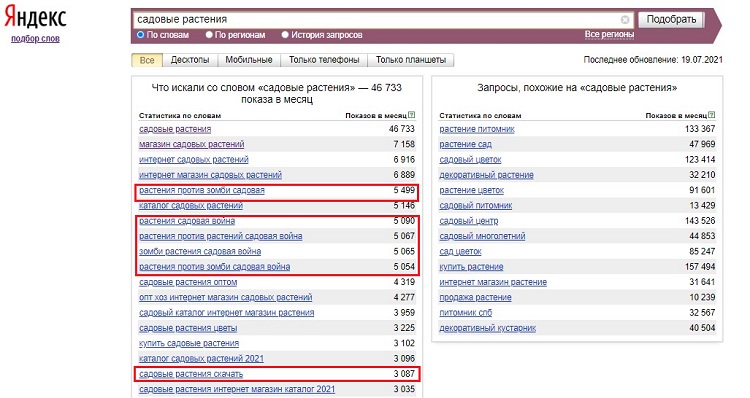Open similar query 'садовый центр'
This screenshot has width=750, height=398.
click(469, 221)
